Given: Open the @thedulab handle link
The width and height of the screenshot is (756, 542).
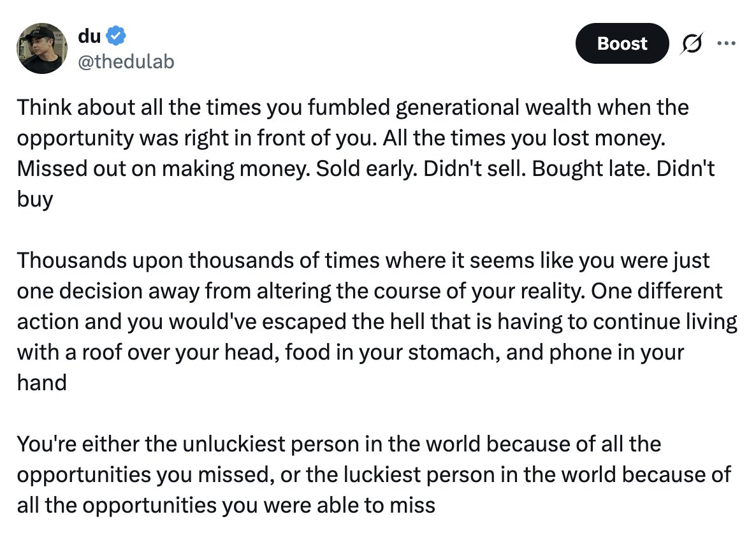Looking at the screenshot, I should pos(126,62).
